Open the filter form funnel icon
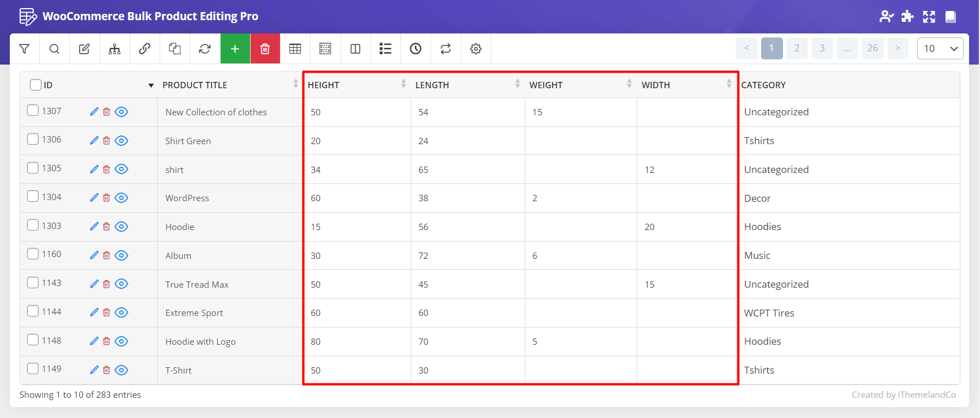 click(x=24, y=49)
